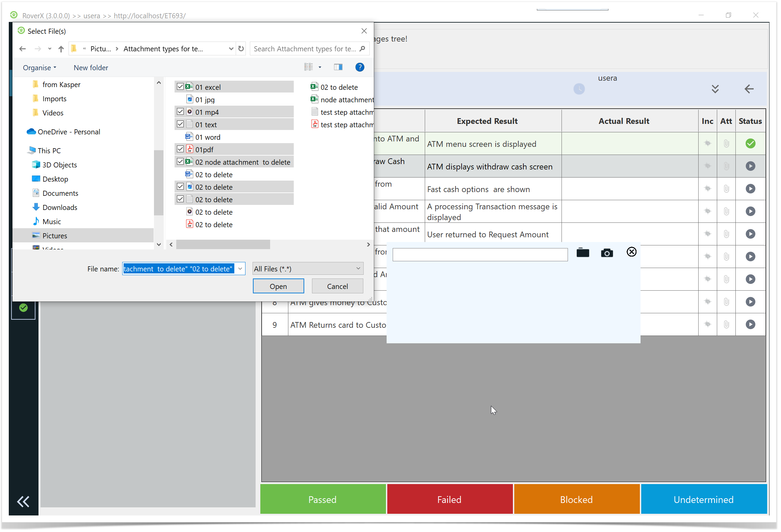Click the back arrow icon near usera

click(x=749, y=89)
